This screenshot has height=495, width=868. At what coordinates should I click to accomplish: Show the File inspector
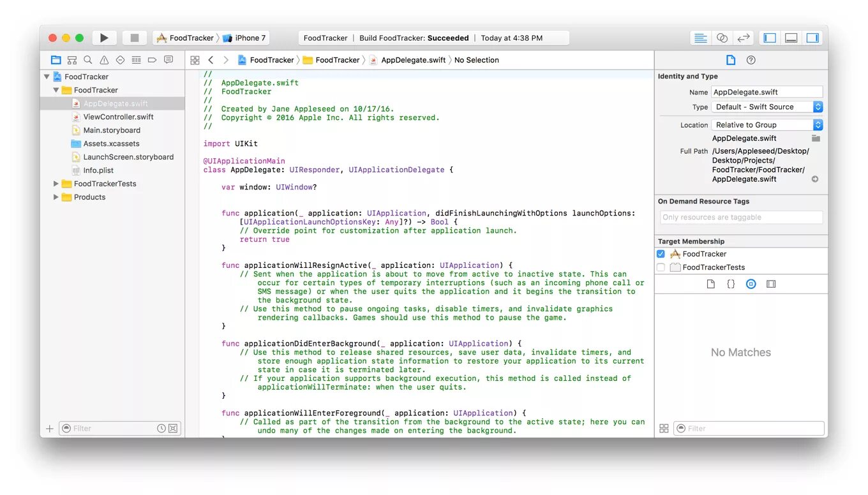point(731,60)
